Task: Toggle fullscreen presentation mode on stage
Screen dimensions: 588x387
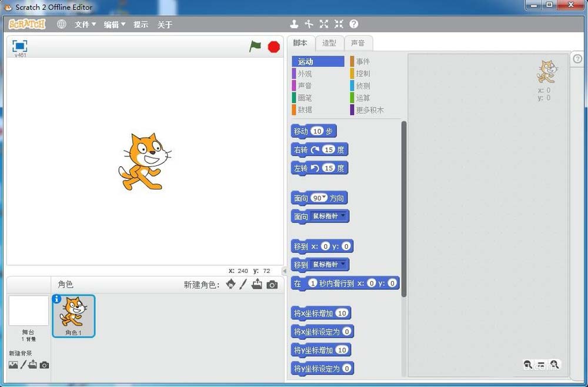Action: 19,45
